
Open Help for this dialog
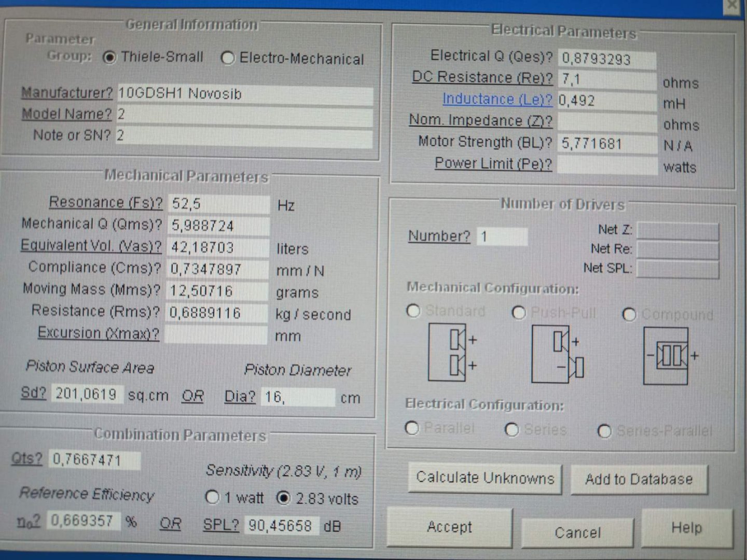pyautogui.click(x=686, y=528)
